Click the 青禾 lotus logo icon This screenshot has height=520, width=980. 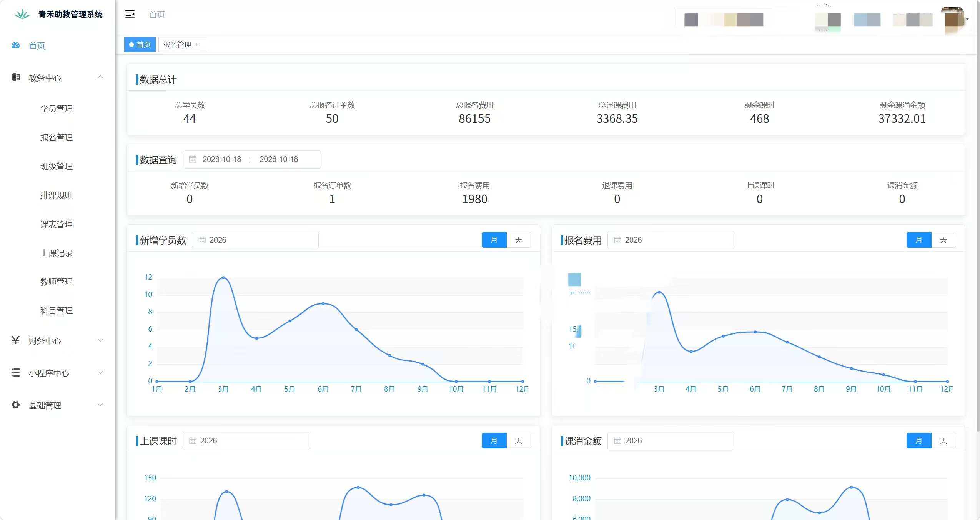click(22, 14)
